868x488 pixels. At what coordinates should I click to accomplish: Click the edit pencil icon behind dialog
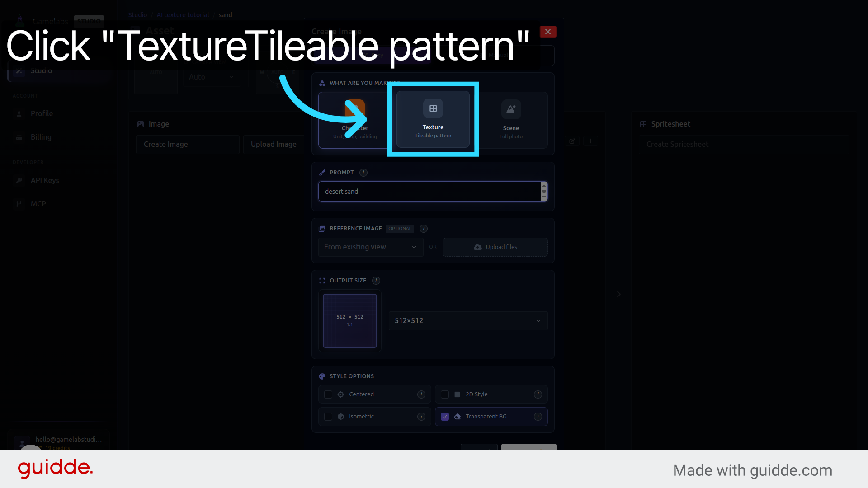pos(572,141)
